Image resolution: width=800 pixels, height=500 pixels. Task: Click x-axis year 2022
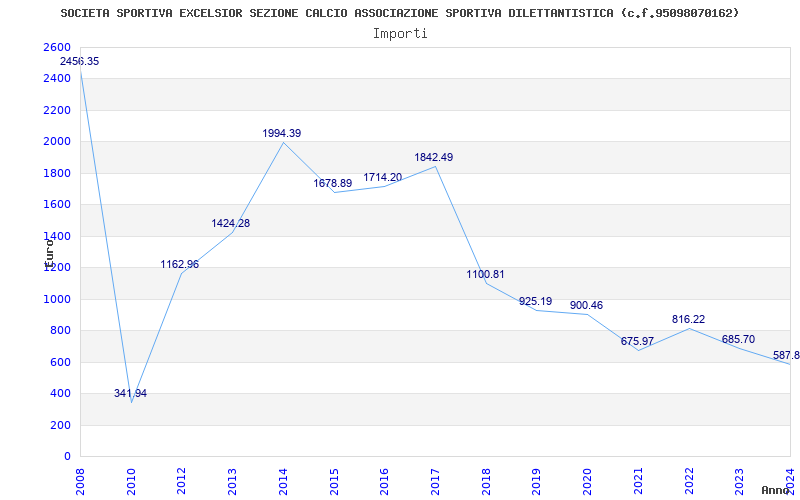[689, 482]
